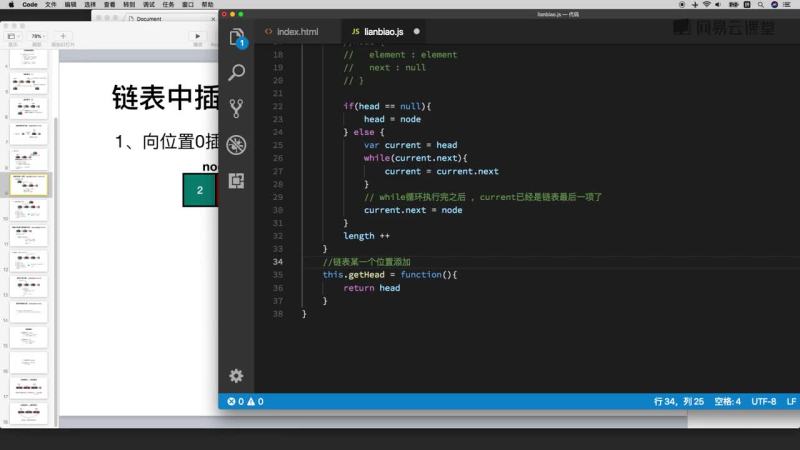Open the 编辑 menu

[70, 5]
